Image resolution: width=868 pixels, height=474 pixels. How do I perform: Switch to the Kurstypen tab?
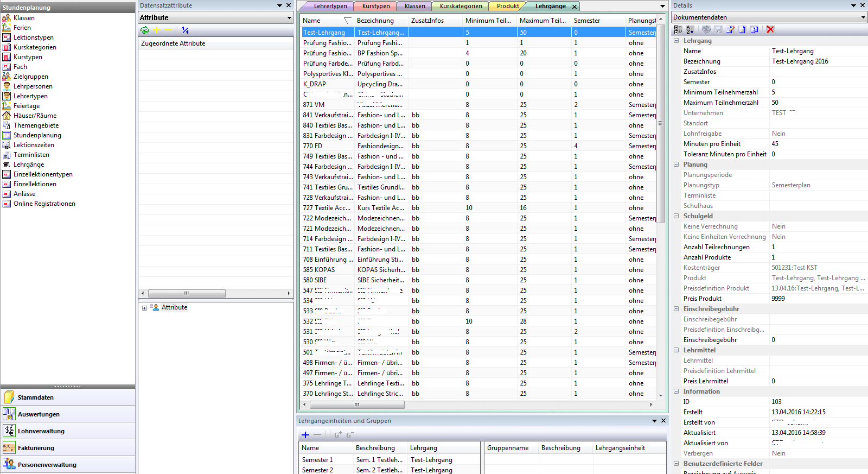[x=376, y=6]
